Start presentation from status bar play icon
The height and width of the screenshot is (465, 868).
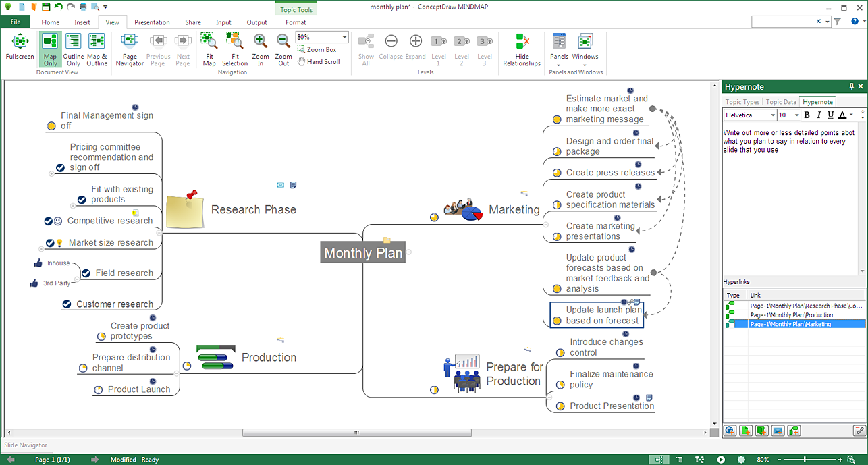721,460
